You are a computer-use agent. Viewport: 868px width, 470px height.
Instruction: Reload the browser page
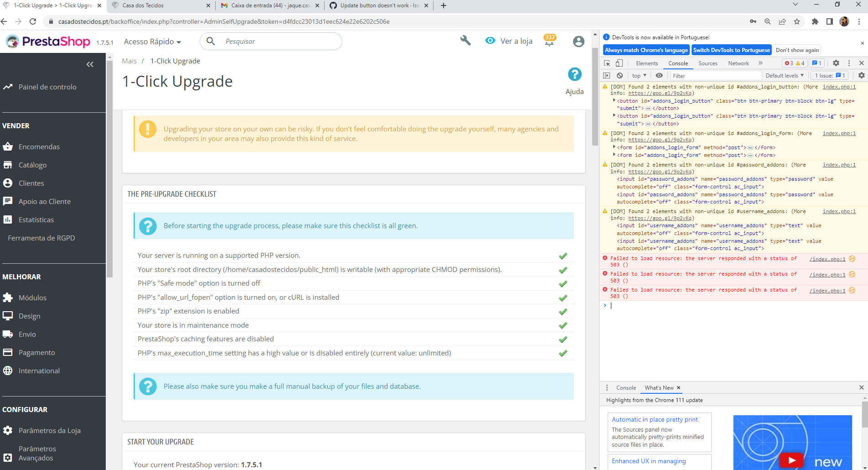click(33, 21)
